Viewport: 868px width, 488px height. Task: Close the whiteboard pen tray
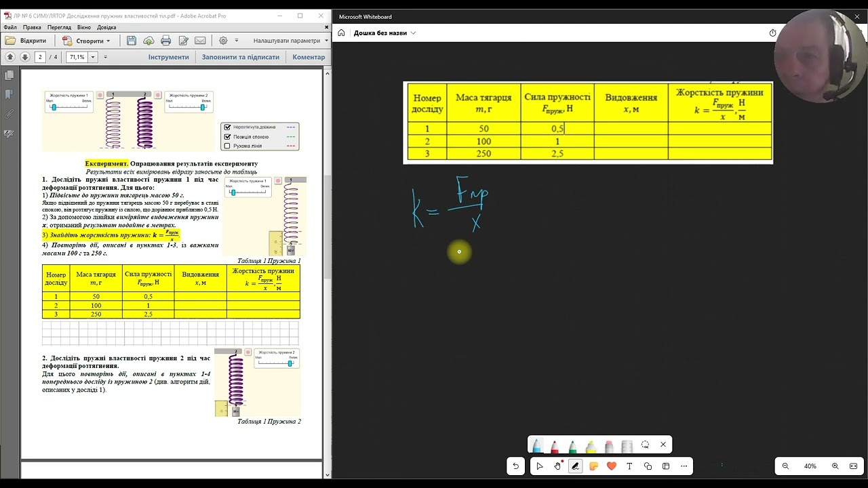click(663, 445)
